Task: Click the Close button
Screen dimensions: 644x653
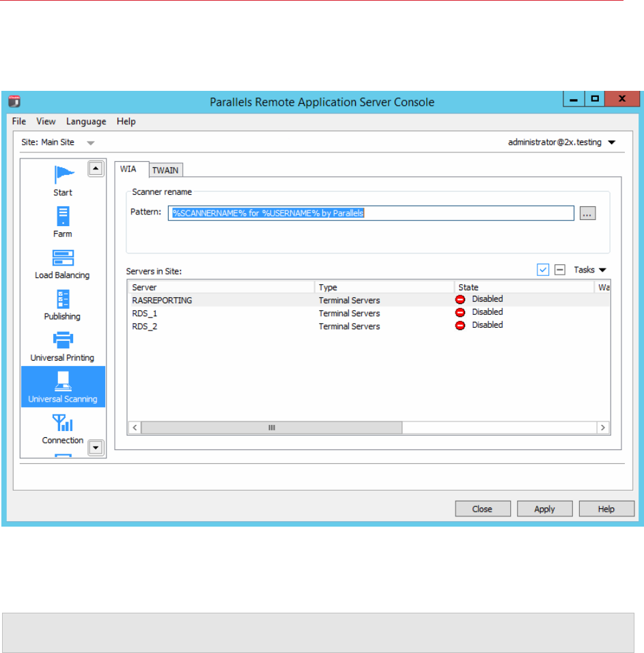Action: coord(482,509)
